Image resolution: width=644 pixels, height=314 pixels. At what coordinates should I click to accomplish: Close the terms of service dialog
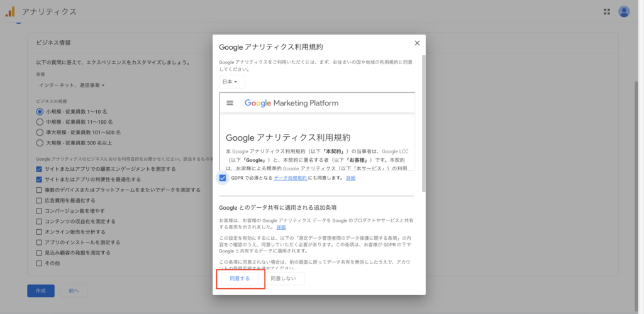pyautogui.click(x=417, y=43)
